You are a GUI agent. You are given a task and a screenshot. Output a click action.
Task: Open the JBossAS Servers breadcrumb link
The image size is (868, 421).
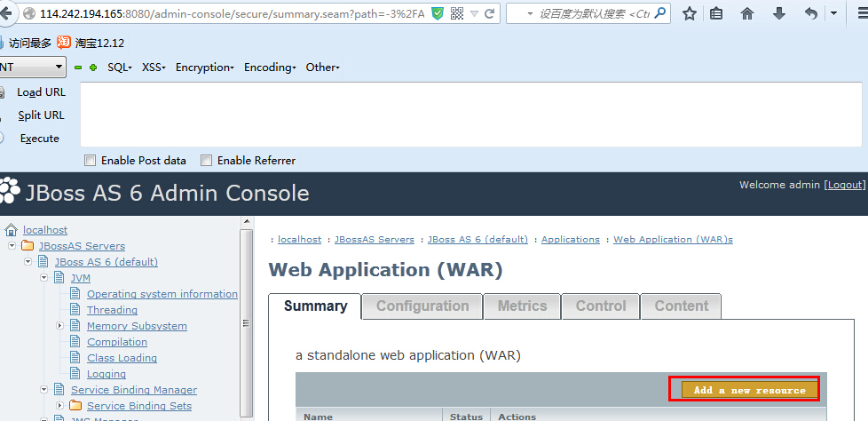point(375,239)
